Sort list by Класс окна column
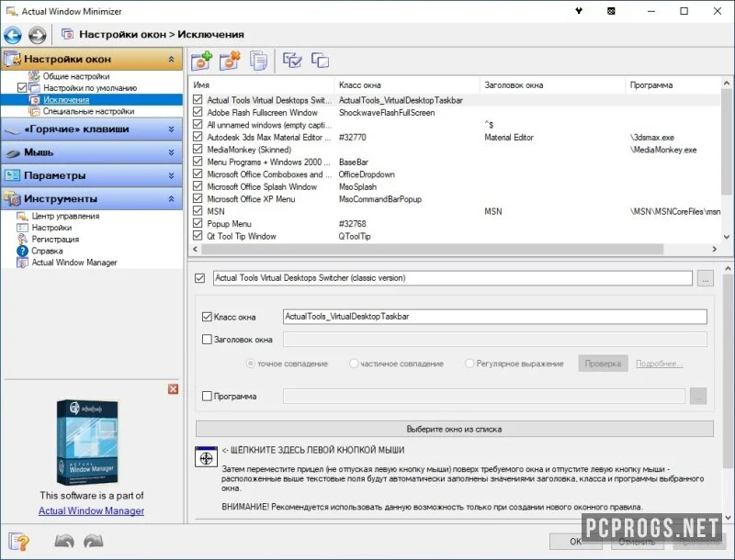Image resolution: width=735 pixels, height=560 pixels. [407, 85]
